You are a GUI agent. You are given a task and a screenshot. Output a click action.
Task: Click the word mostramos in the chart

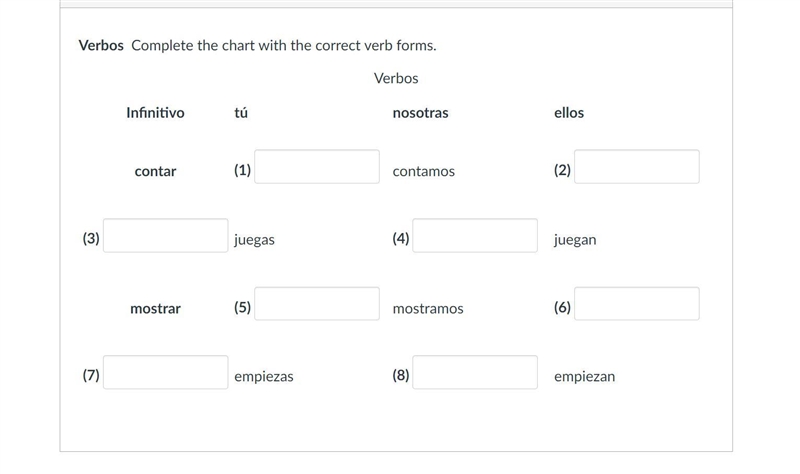(428, 309)
